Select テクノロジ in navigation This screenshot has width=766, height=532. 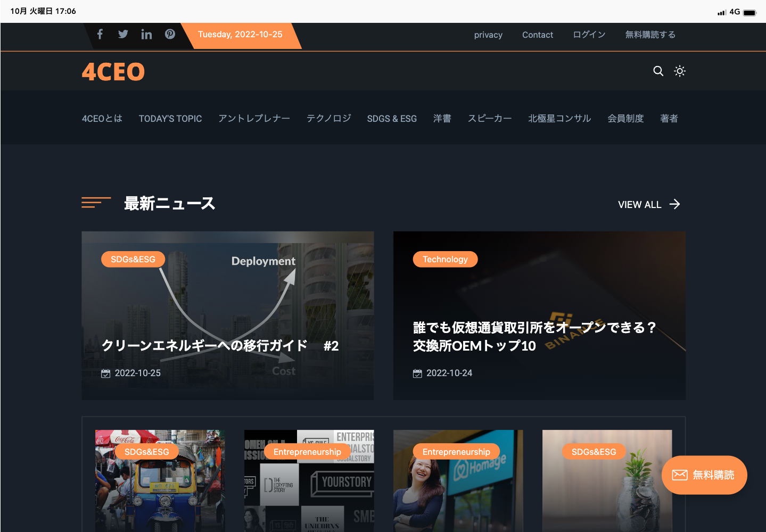point(329,119)
